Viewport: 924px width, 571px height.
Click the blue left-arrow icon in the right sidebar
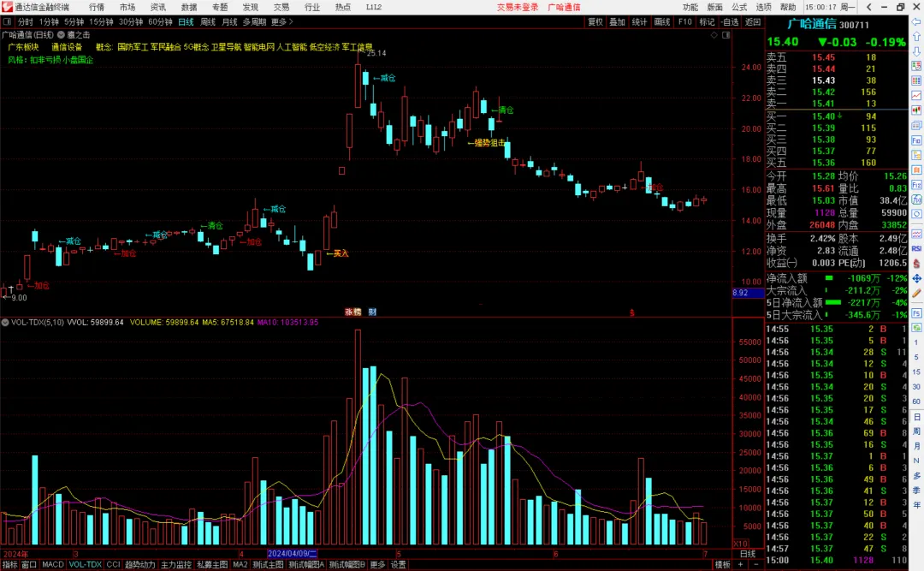pyautogui.click(x=916, y=21)
